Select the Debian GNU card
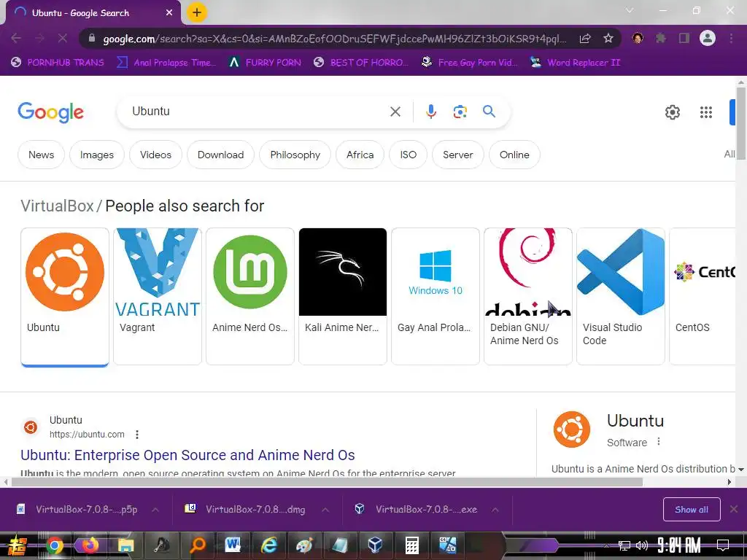The height and width of the screenshot is (560, 747). pos(528,296)
